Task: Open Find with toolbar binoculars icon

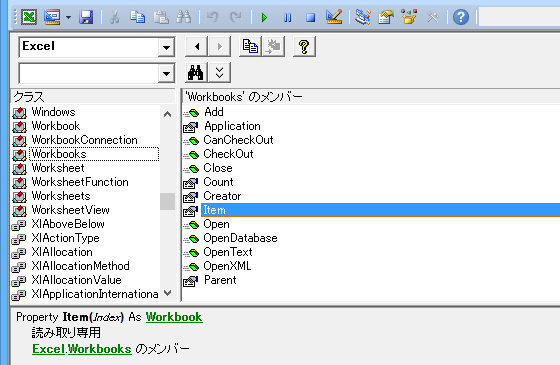Action: click(184, 17)
